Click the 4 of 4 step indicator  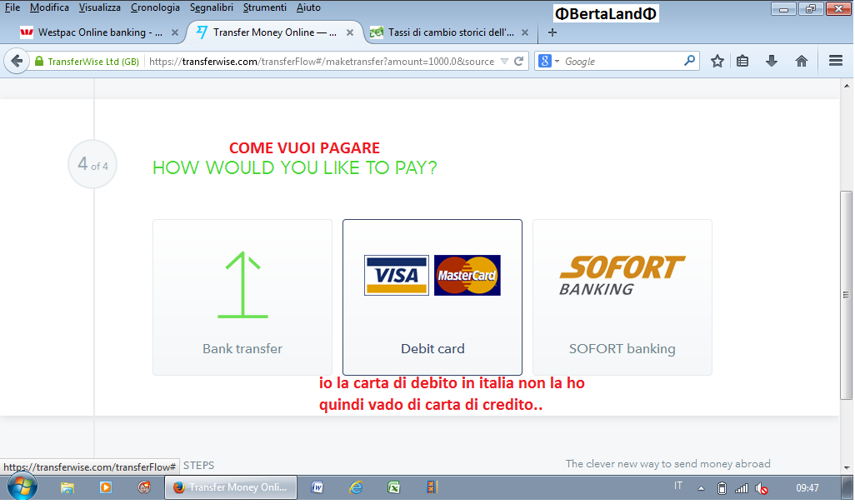click(x=92, y=164)
